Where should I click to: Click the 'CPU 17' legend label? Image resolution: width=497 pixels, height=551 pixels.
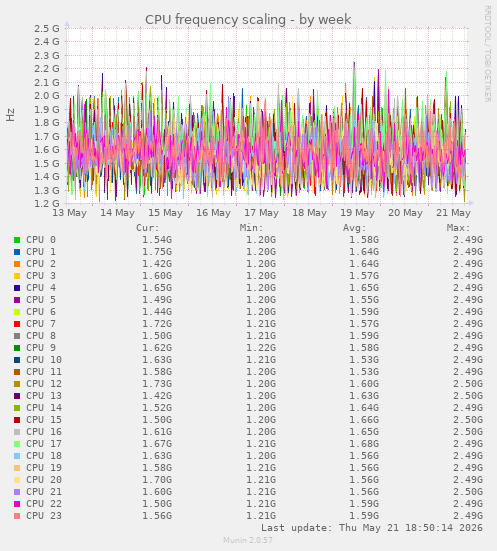point(44,444)
